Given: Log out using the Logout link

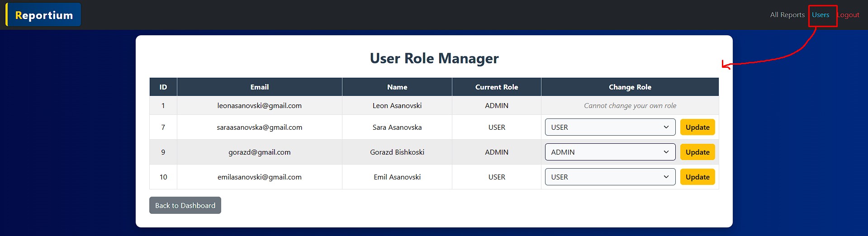Looking at the screenshot, I should (x=849, y=15).
